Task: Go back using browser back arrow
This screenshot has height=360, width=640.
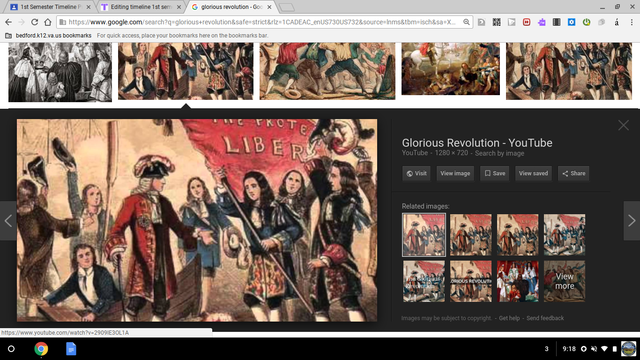Action: [x=8, y=22]
